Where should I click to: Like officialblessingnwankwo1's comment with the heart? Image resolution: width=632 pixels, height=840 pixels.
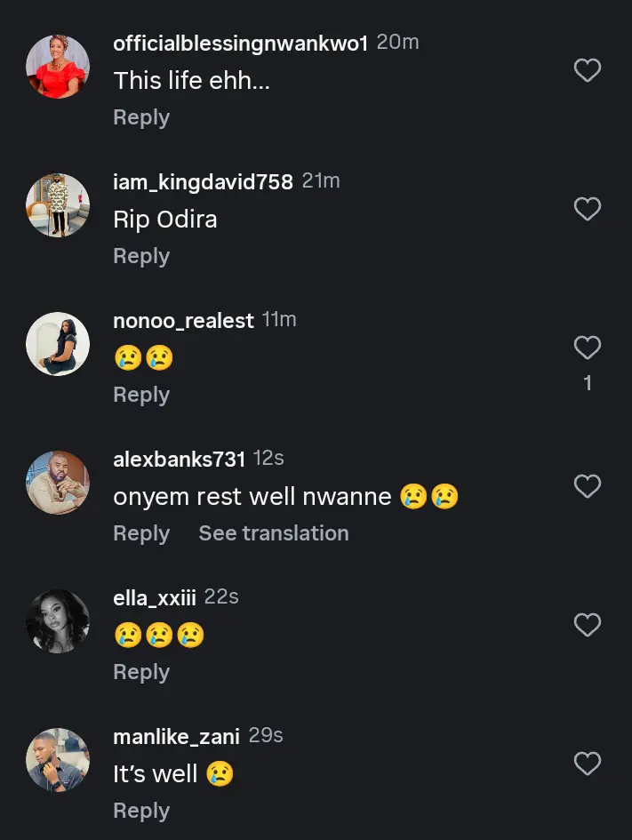(587, 70)
